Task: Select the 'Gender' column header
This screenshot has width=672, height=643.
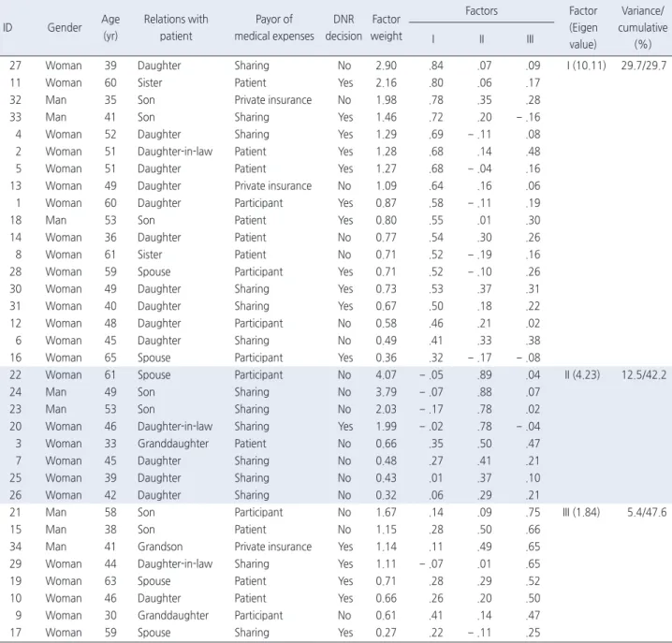Action: [65, 28]
